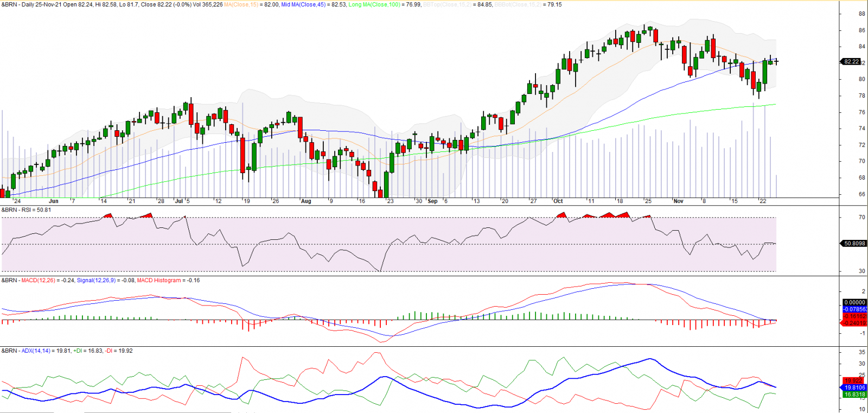The height and width of the screenshot is (413, 868).
Task: Click the MACD Histogram legend label
Action: click(x=159, y=280)
